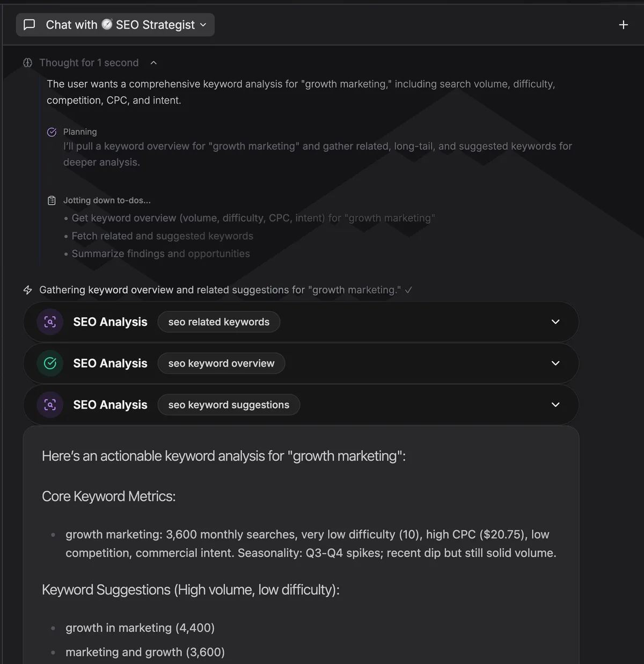644x664 pixels.
Task: Start a new chat with plus icon
Action: [623, 25]
